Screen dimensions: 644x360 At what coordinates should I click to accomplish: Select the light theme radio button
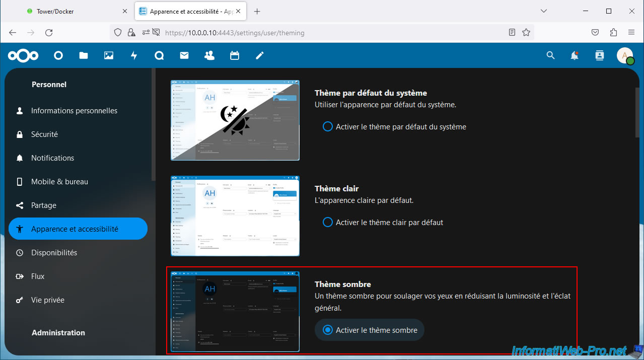pyautogui.click(x=328, y=222)
